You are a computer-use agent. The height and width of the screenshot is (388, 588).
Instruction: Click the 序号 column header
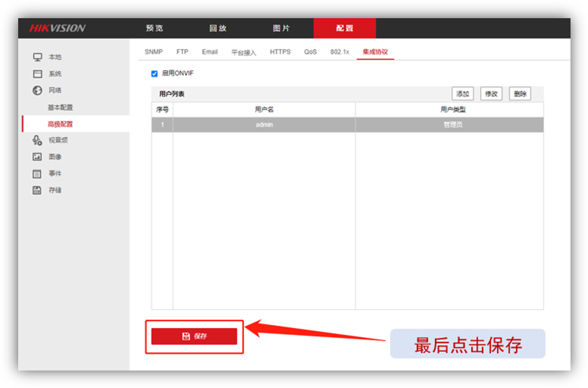tap(162, 110)
